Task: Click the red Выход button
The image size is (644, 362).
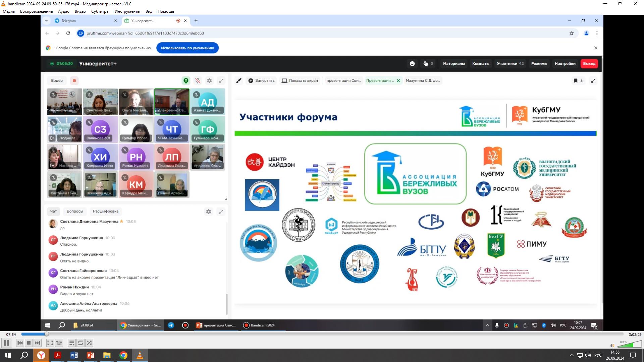Action: point(589,64)
